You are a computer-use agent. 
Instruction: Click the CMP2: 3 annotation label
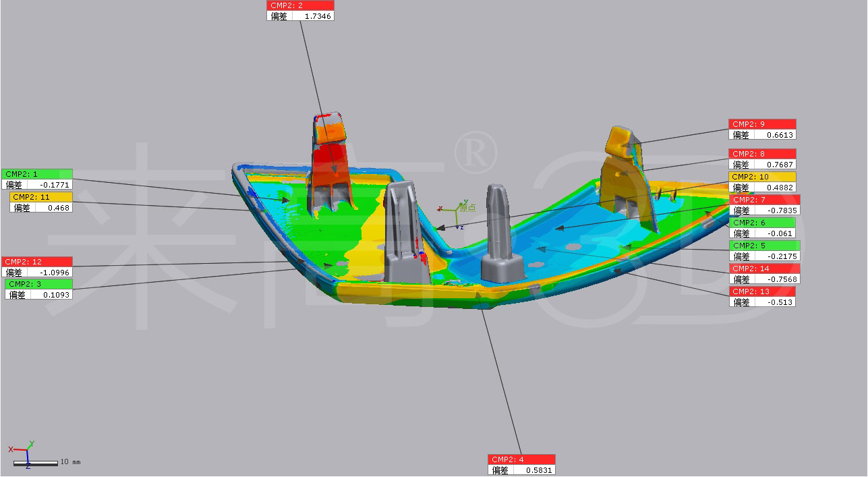point(38,284)
